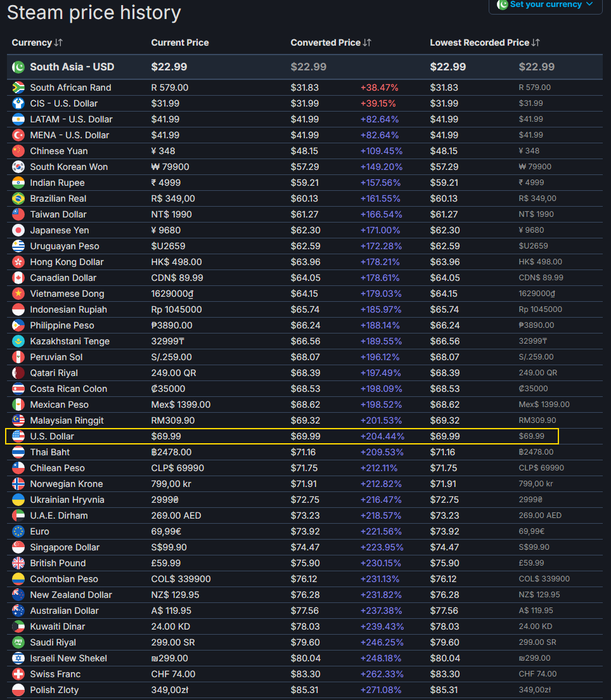Select the South Asia - USD row label
This screenshot has width=611, height=700.
tap(72, 67)
